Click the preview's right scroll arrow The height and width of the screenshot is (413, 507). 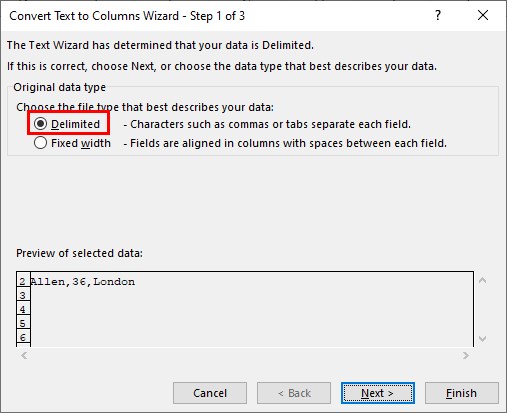tap(466, 355)
